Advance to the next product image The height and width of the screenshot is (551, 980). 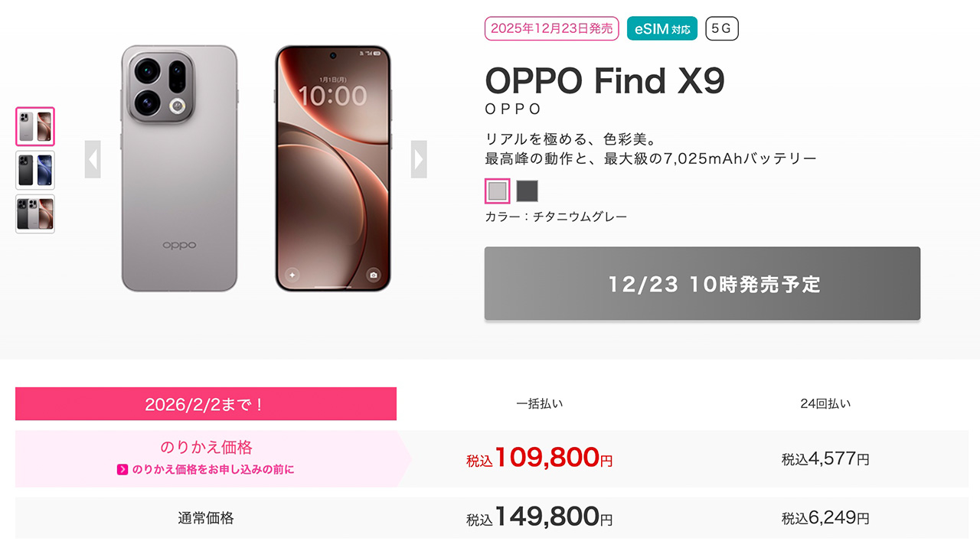(419, 159)
